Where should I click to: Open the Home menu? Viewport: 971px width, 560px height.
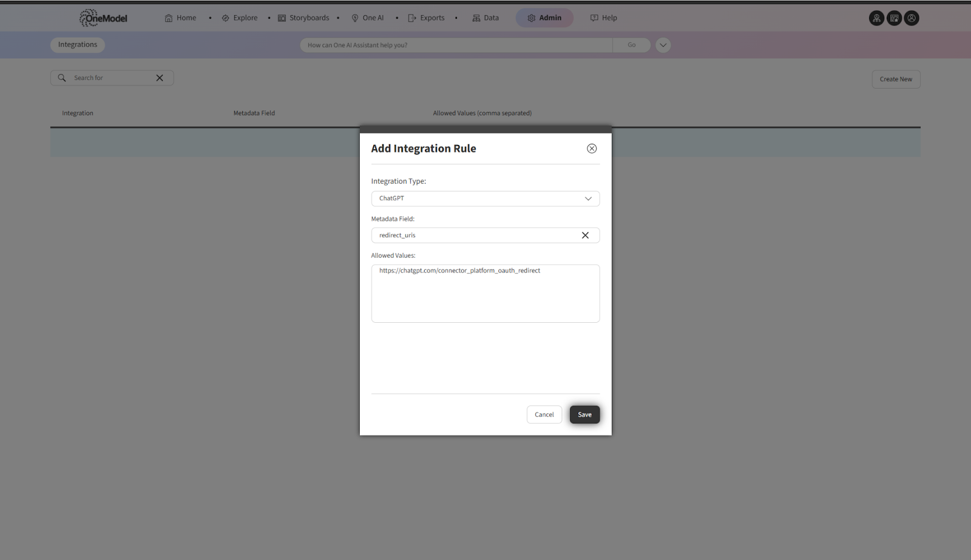click(x=180, y=18)
